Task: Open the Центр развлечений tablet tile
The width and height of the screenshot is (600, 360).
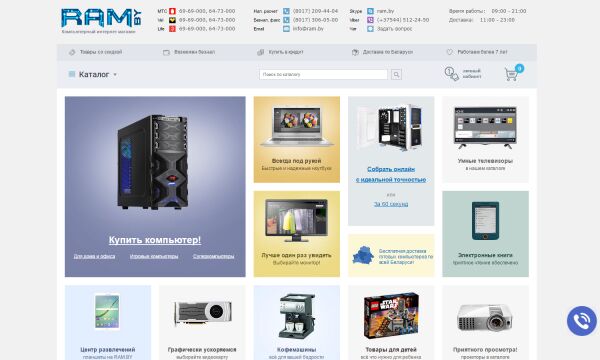Action: coord(108,323)
